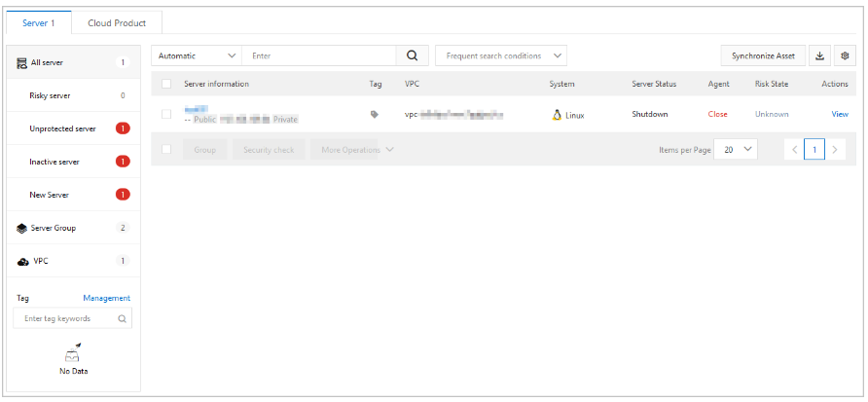
Task: Click the Server Group count badge 2
Action: click(123, 228)
